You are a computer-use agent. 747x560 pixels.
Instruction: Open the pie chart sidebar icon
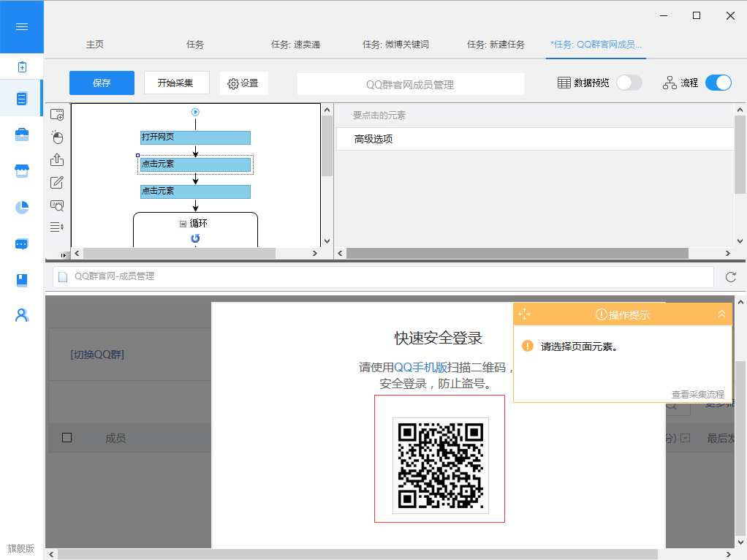tap(22, 208)
